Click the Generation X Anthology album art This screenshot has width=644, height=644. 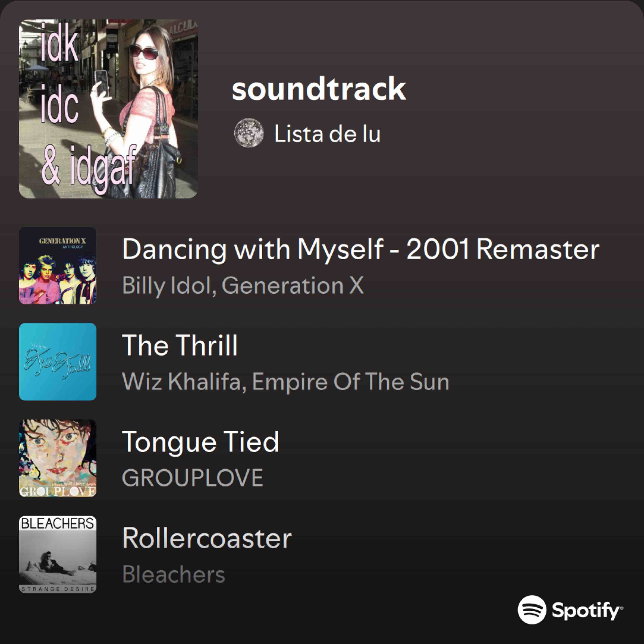coord(58,266)
